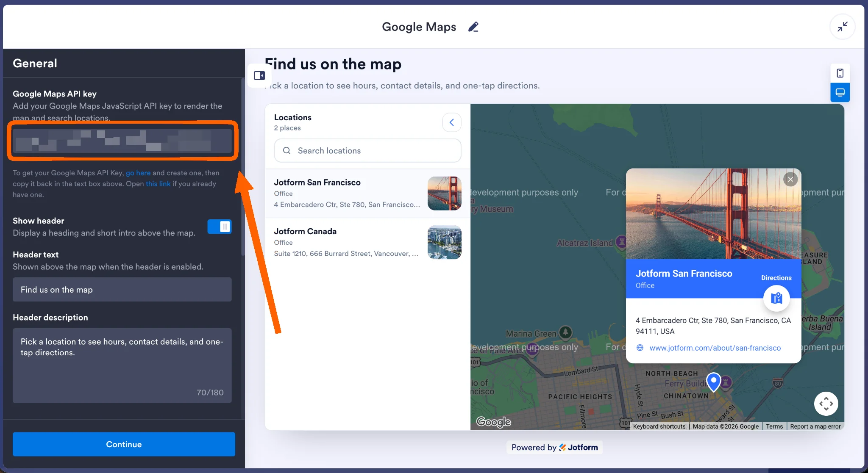The width and height of the screenshot is (868, 473).
Task: Close the Jotform San Francisco info card
Action: (790, 179)
